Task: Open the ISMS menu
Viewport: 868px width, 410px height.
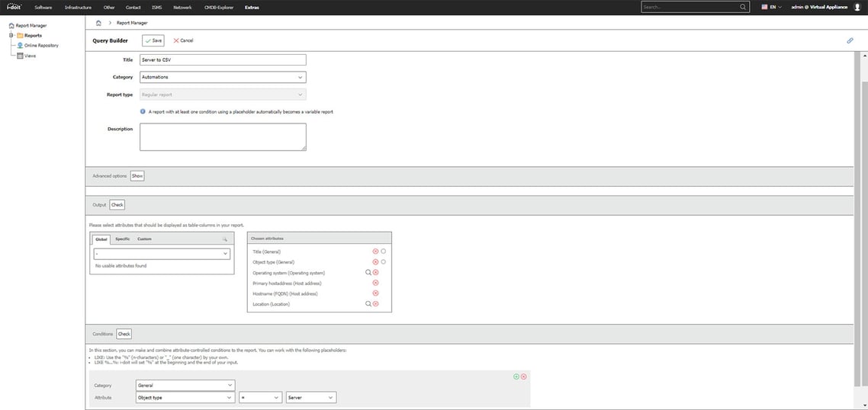Action: point(156,8)
